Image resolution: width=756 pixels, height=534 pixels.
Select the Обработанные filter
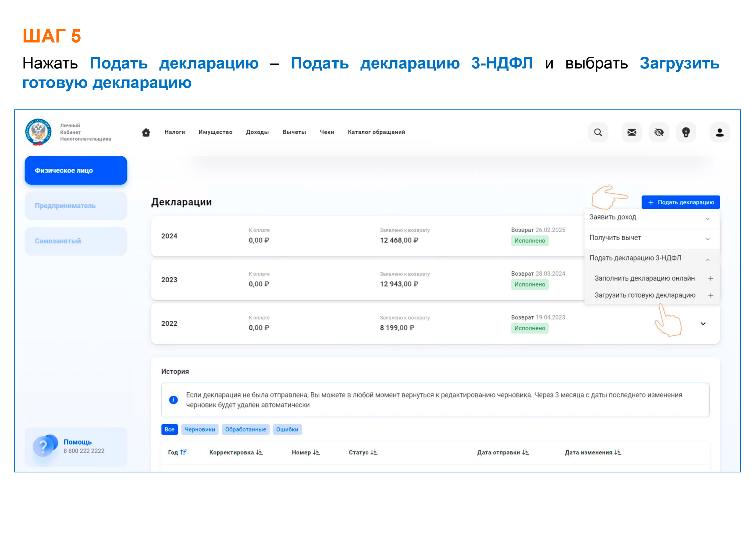(x=246, y=429)
